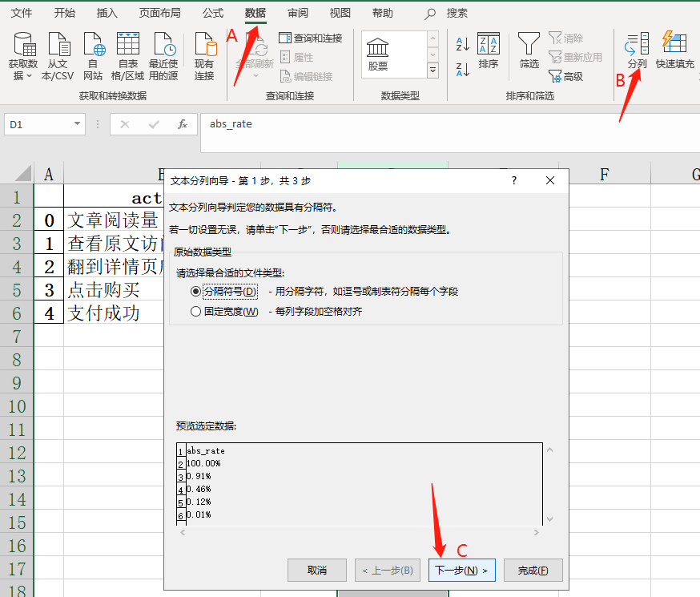The width and height of the screenshot is (700, 597).
Task: Click into the formula bar showing abs_rate
Action: click(x=450, y=132)
